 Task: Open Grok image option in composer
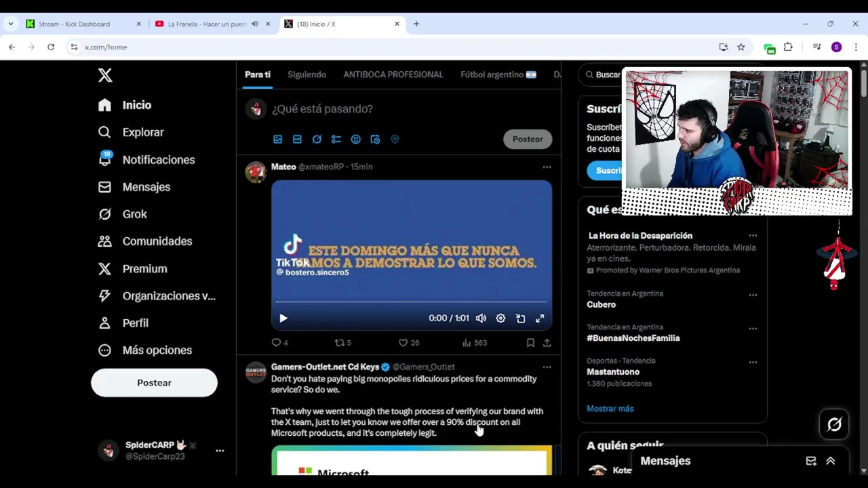point(317,139)
